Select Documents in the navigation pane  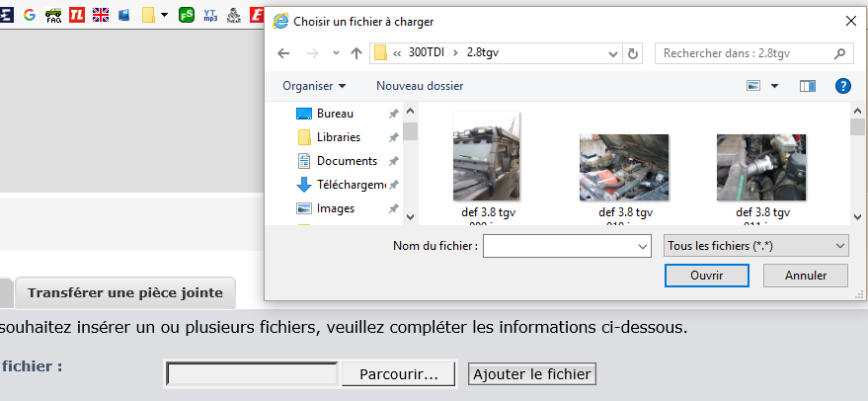[347, 161]
